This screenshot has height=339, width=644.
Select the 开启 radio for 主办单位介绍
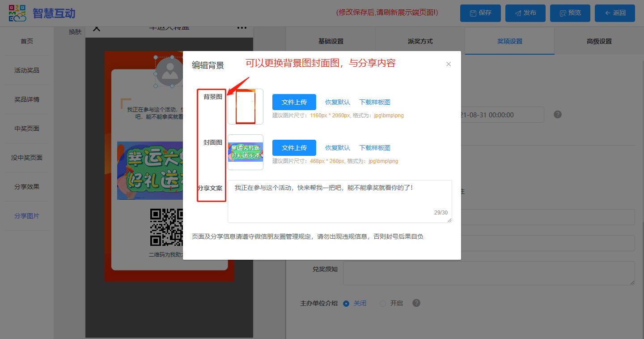(382, 303)
